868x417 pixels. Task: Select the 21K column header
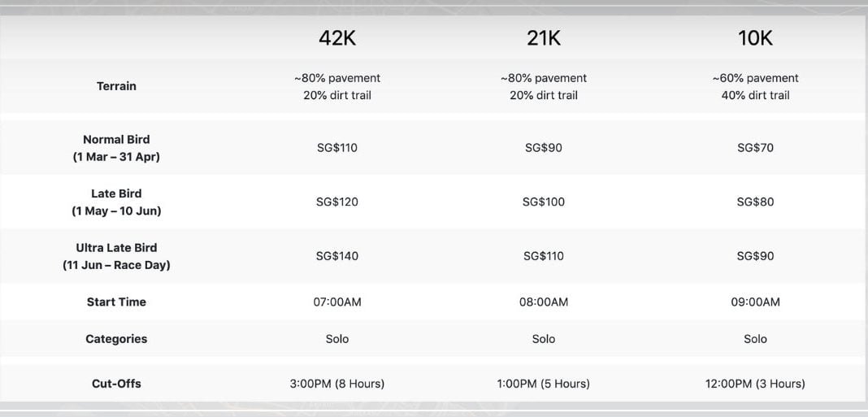[544, 37]
